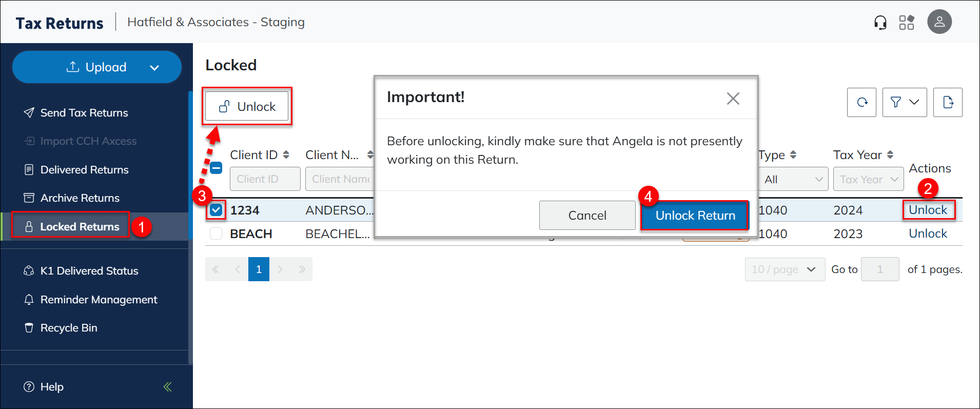Confirm with Unlock Return button

[695, 216]
